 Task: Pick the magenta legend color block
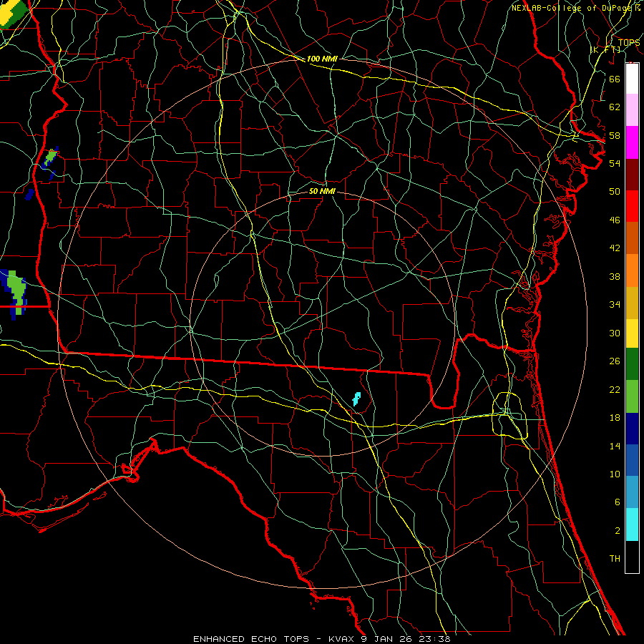coord(632,142)
